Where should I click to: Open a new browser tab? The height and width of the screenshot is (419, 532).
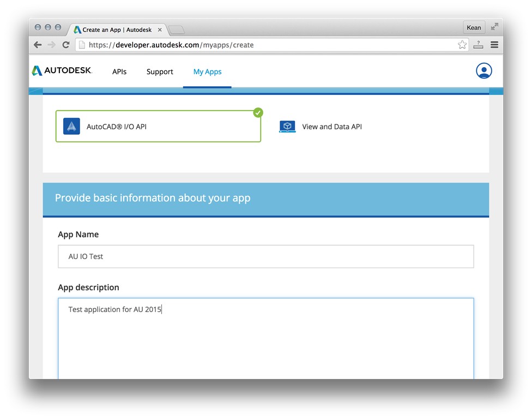176,29
